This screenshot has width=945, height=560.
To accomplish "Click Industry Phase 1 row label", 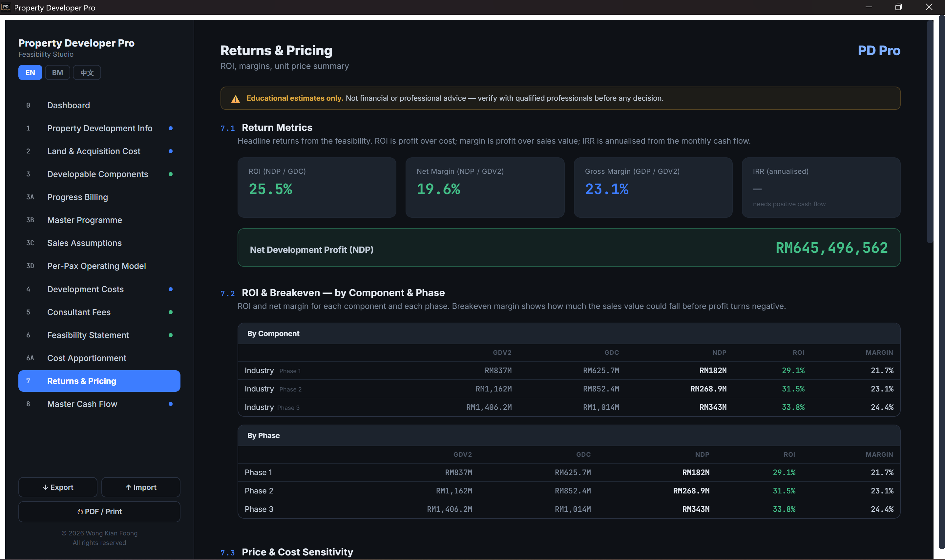I will coord(273,370).
